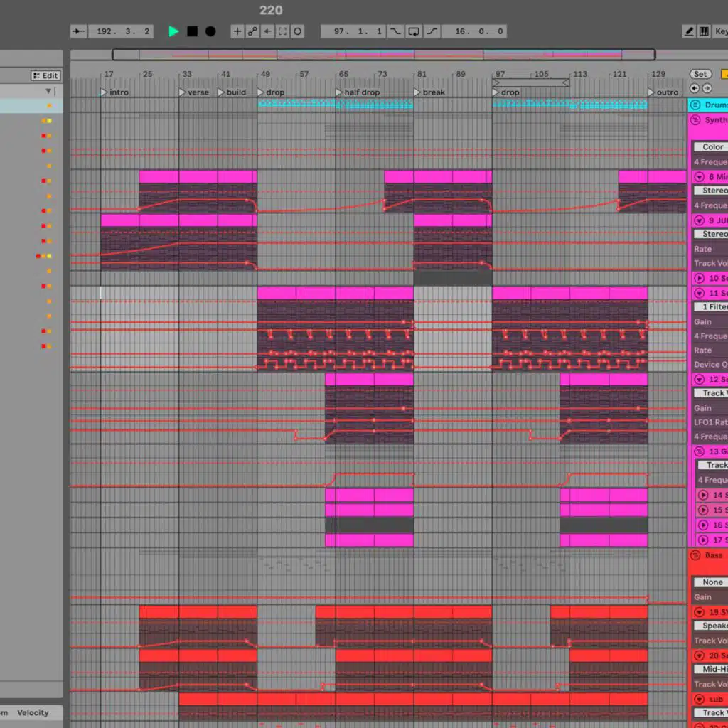
Task: Unfold the Drums group track icon
Action: tap(695, 105)
